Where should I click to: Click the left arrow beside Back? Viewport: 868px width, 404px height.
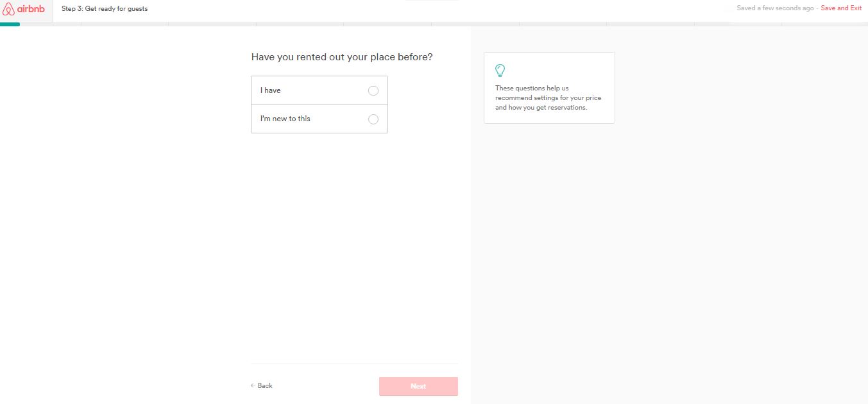253,385
